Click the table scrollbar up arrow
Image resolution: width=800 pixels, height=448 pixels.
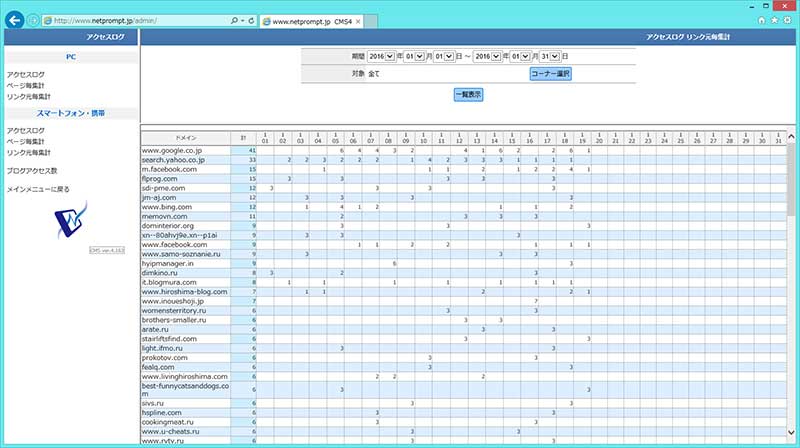(791, 136)
